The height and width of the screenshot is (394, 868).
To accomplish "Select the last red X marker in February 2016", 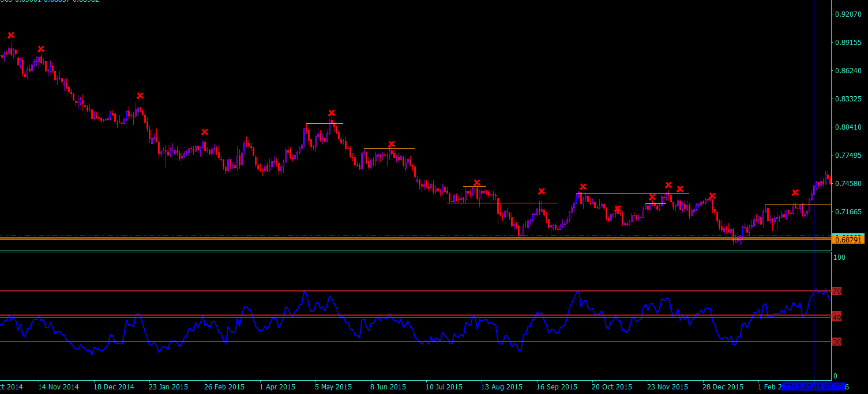I will click(x=795, y=192).
